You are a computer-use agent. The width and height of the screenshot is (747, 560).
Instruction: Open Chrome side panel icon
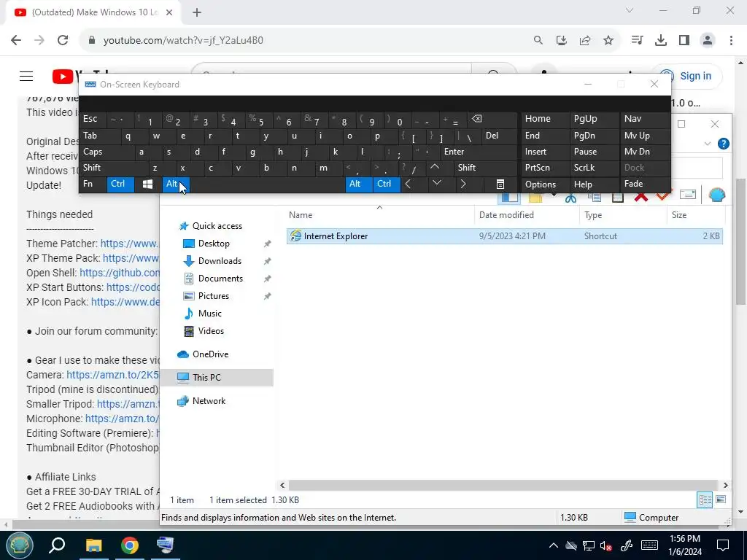pos(684,41)
